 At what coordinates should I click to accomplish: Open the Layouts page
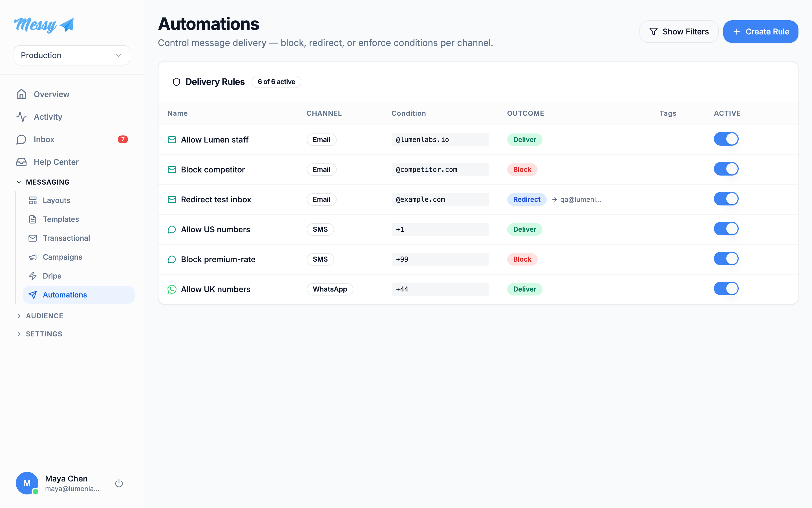[x=78, y=200]
